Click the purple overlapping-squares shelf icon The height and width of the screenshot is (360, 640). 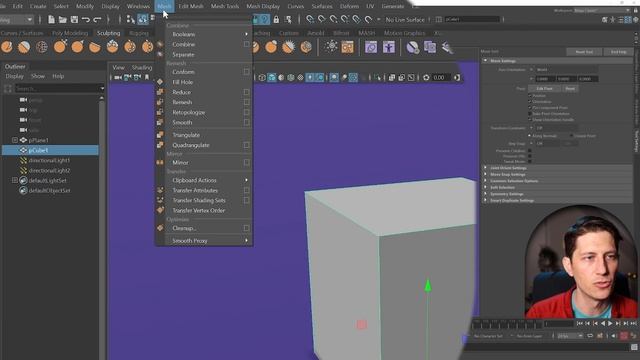[430, 47]
